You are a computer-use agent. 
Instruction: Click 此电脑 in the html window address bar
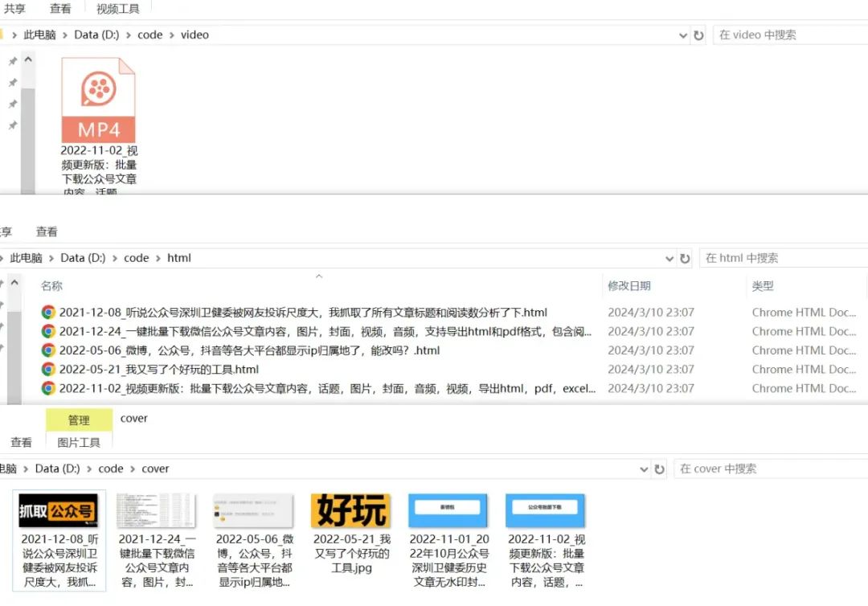26,258
